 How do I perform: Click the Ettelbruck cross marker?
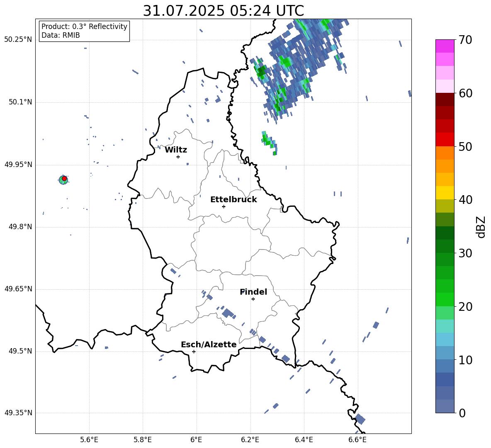(x=224, y=206)
